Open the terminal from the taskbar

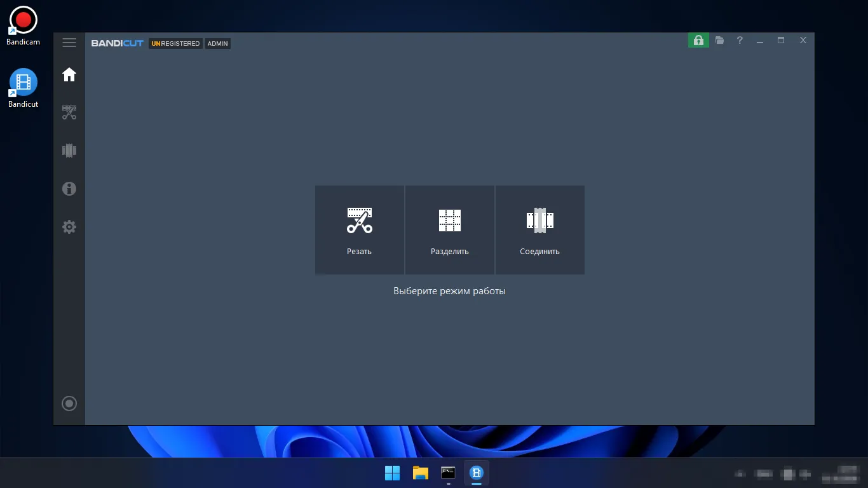point(449,473)
